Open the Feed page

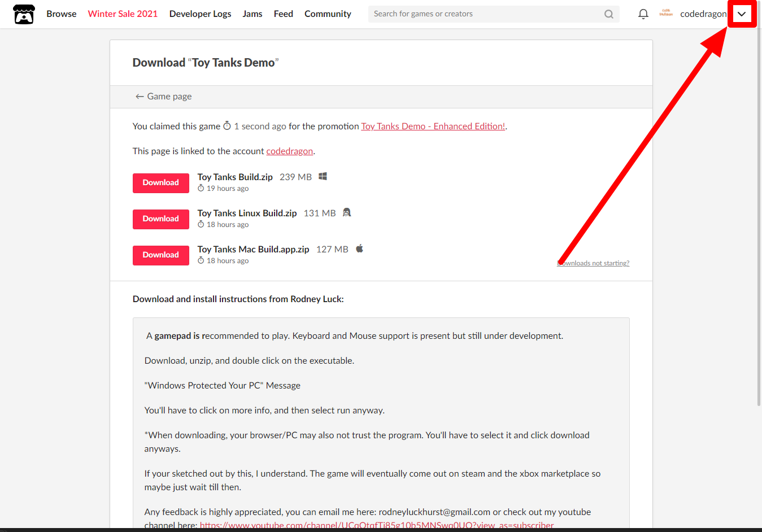284,14
